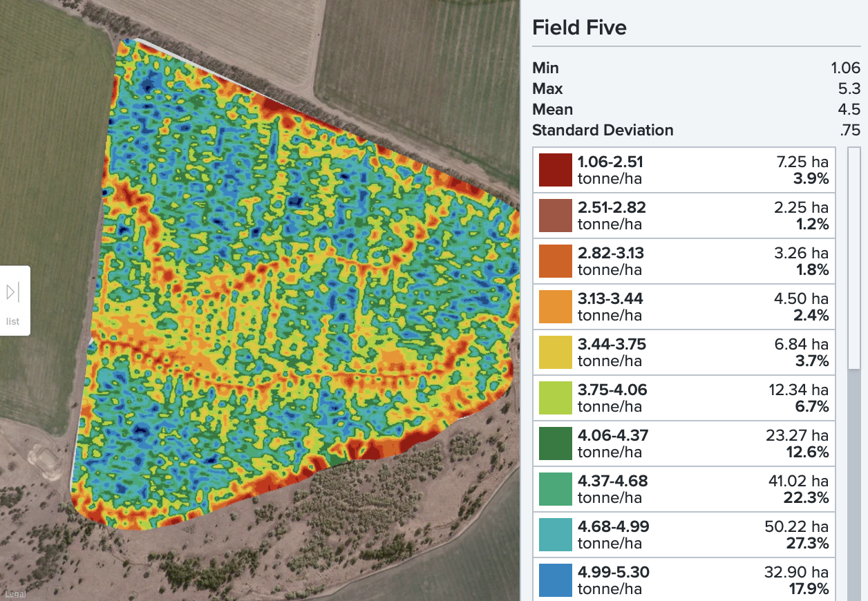868x601 pixels.
Task: Click the legend panel vertical scrollbar
Action: pos(854,257)
